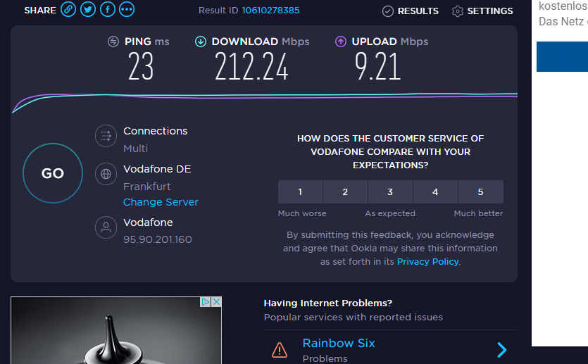Click the upload arrow icon
This screenshot has height=364, width=588.
tap(341, 42)
